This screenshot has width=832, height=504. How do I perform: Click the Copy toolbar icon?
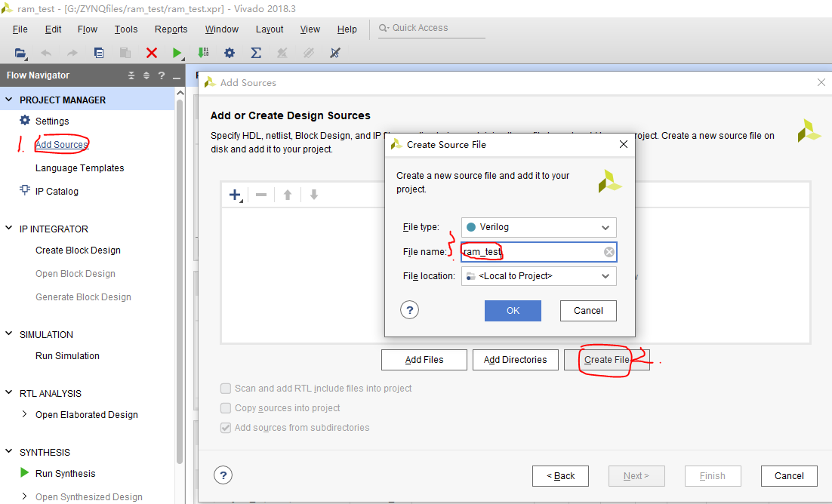99,53
